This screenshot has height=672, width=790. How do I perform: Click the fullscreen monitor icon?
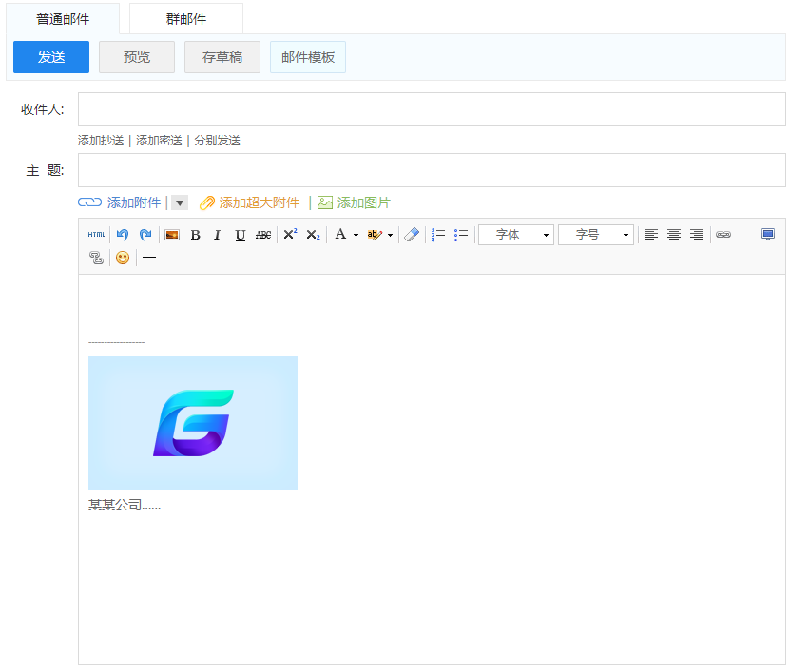(x=768, y=235)
